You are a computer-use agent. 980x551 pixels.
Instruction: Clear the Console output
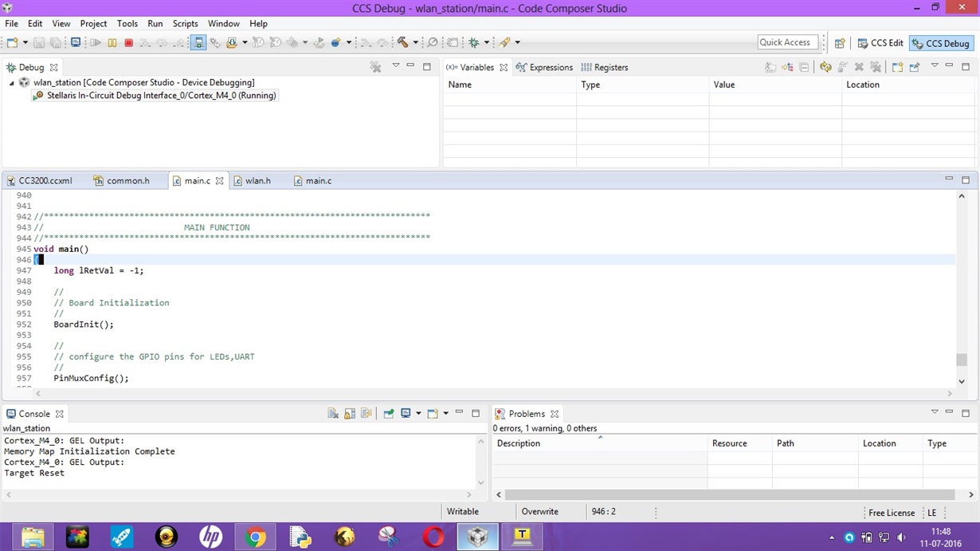coord(333,413)
